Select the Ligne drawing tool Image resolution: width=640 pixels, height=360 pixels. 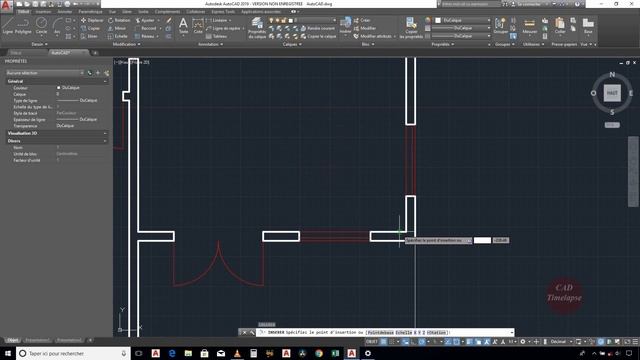(x=8, y=25)
